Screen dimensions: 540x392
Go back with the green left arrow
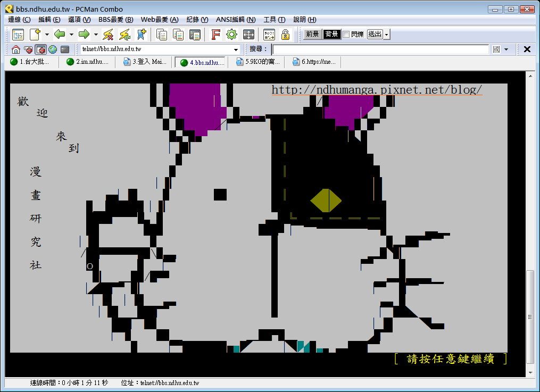click(60, 35)
